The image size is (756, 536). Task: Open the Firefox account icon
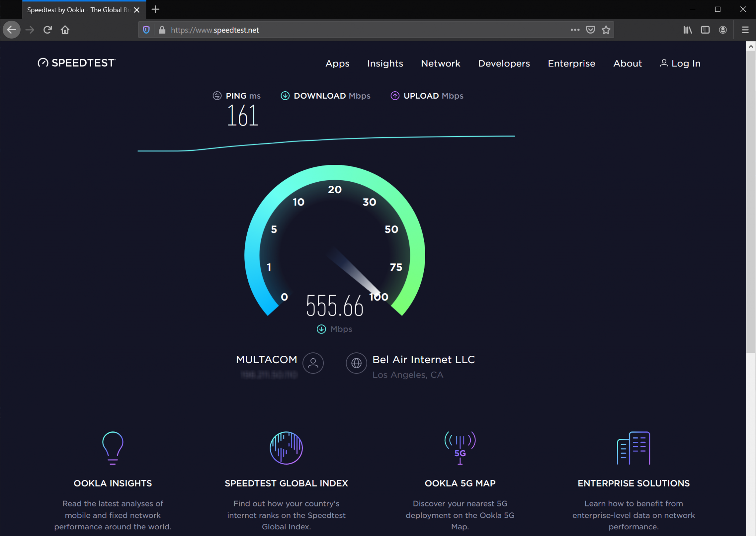tap(723, 30)
